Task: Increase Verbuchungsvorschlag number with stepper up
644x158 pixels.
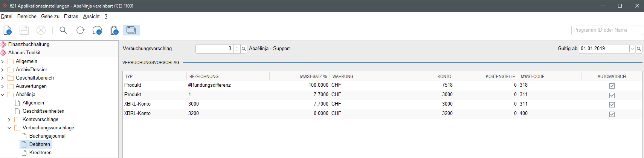Action: [237, 47]
